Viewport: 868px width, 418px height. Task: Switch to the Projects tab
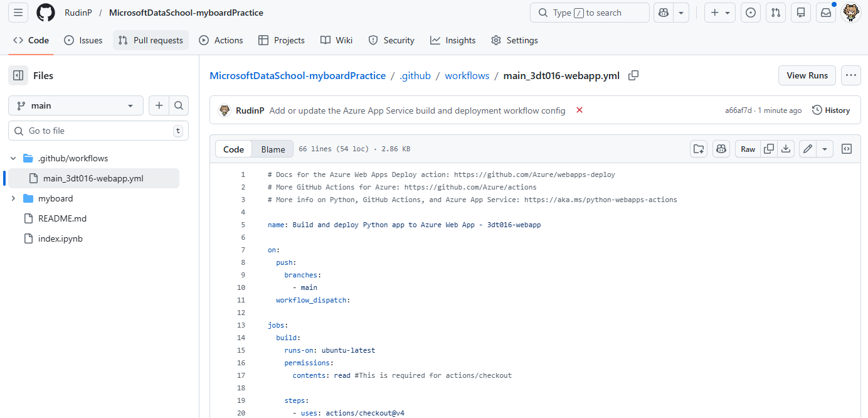[x=282, y=40]
